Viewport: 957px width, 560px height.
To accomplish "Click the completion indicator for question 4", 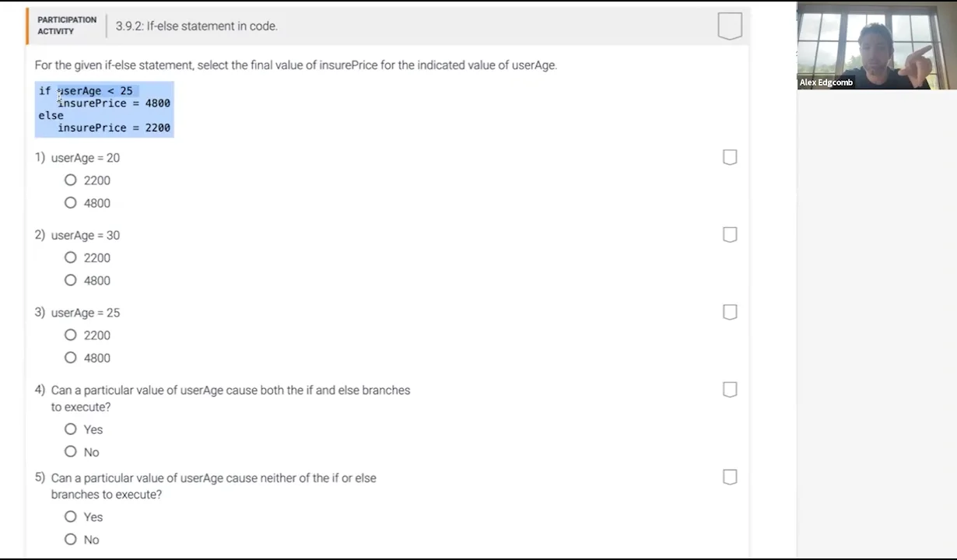I will [x=730, y=389].
